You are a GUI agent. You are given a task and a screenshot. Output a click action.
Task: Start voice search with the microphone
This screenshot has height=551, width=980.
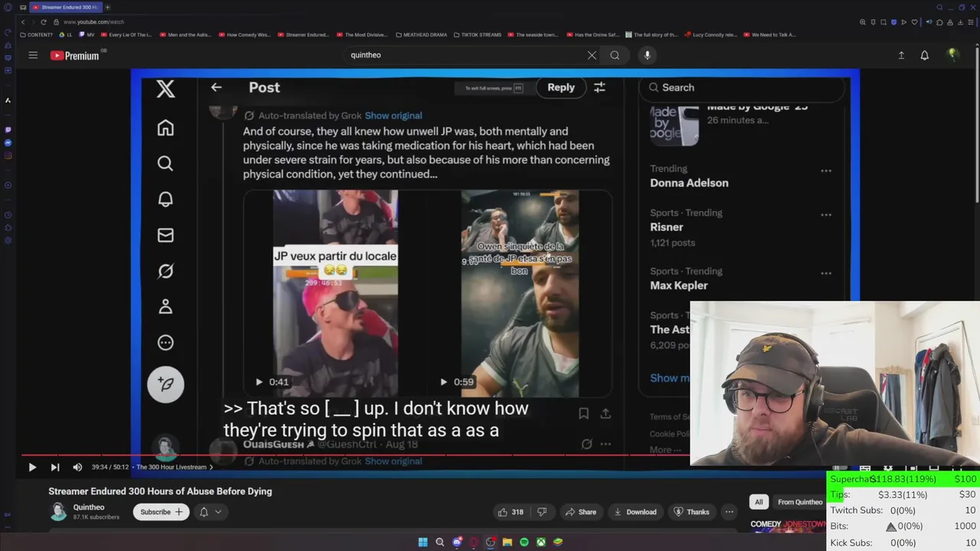coord(647,55)
